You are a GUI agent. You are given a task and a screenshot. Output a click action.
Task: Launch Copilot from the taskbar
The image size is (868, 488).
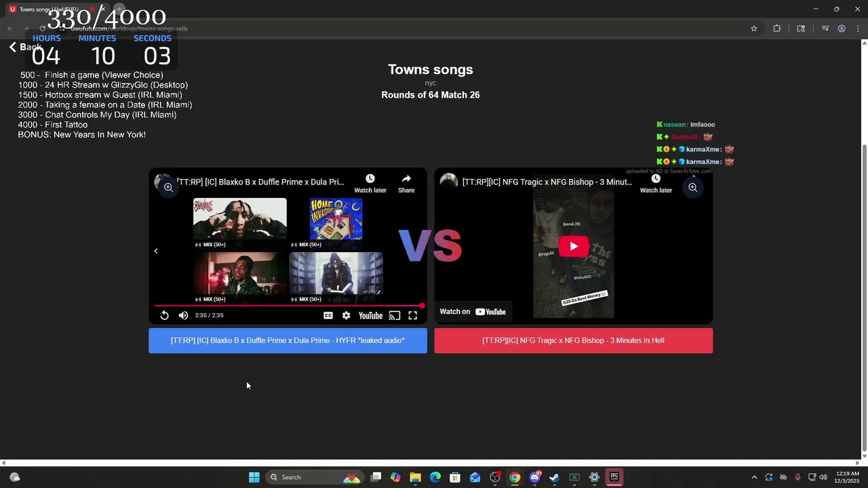pos(395,477)
